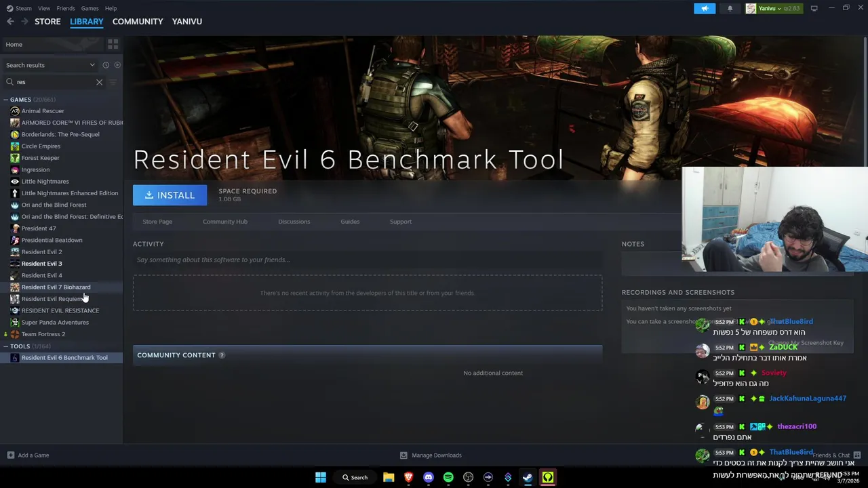The height and width of the screenshot is (488, 868).
Task: Click the 'Say something about this software' field
Action: pyautogui.click(x=368, y=260)
